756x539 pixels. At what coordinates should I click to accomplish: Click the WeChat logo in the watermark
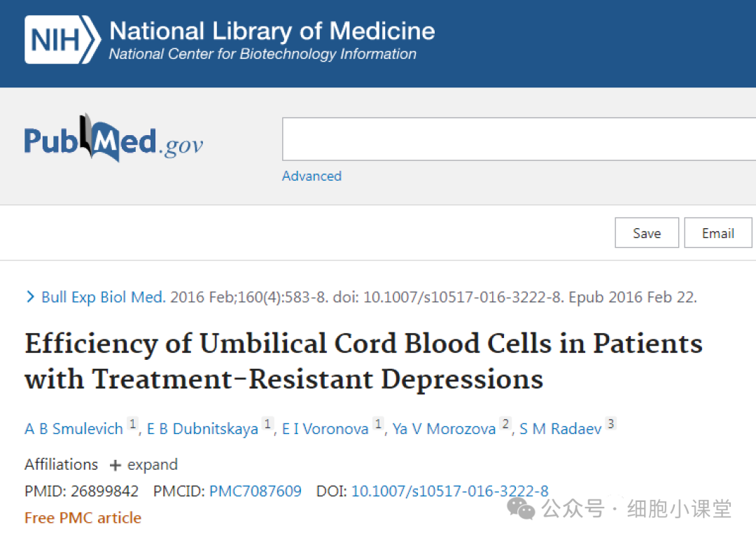521,509
